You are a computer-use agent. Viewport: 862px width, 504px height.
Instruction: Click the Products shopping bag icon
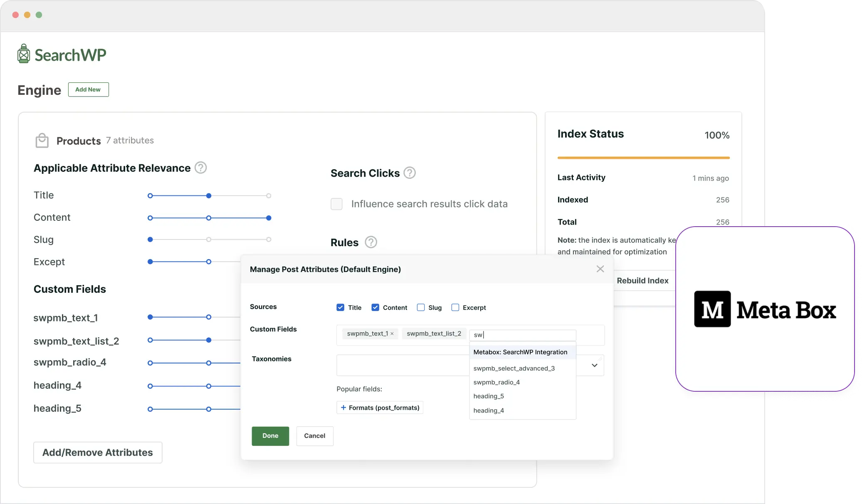pyautogui.click(x=42, y=140)
